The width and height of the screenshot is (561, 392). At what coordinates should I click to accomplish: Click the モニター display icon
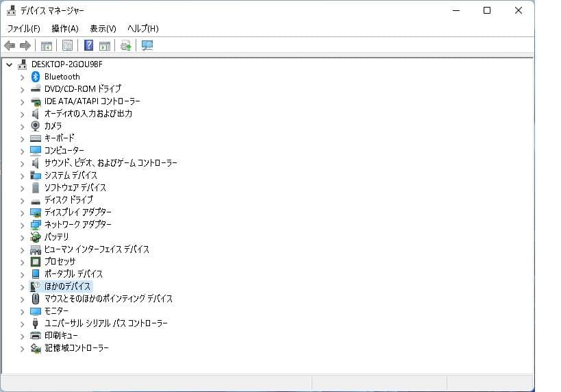pyautogui.click(x=36, y=311)
